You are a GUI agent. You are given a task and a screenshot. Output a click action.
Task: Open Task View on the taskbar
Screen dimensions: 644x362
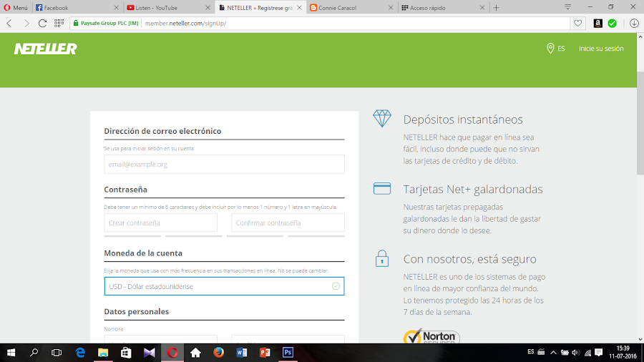click(57, 353)
